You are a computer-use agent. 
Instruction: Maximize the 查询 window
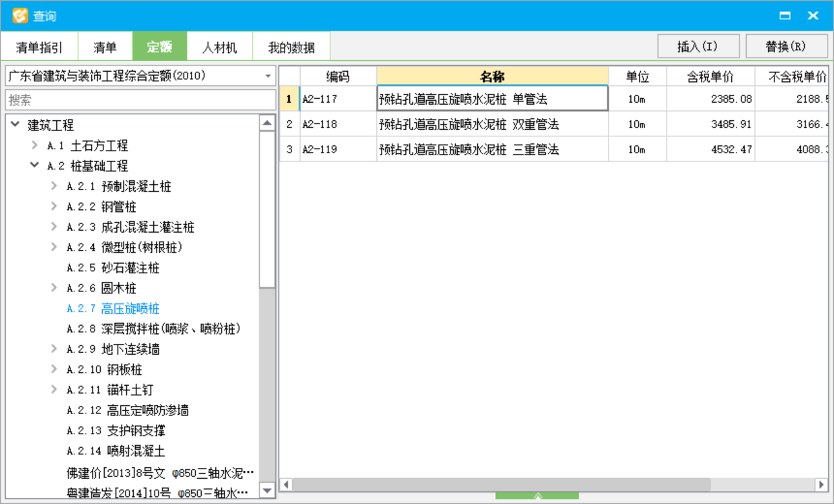tap(785, 16)
